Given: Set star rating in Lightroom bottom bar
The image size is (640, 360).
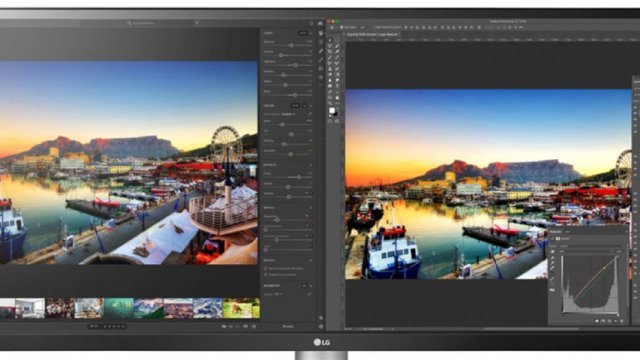Looking at the screenshot, I should [114, 326].
